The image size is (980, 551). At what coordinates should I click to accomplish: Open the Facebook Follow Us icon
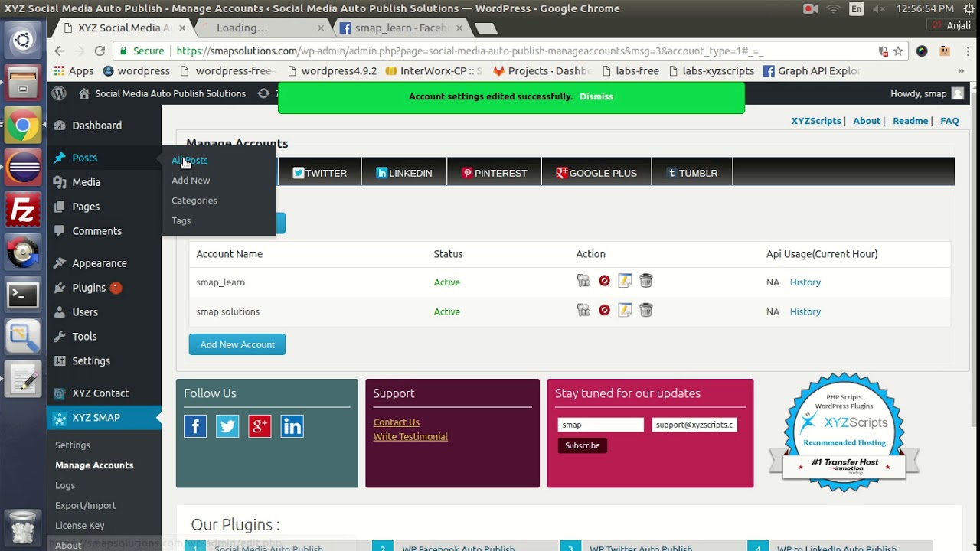[x=195, y=426]
